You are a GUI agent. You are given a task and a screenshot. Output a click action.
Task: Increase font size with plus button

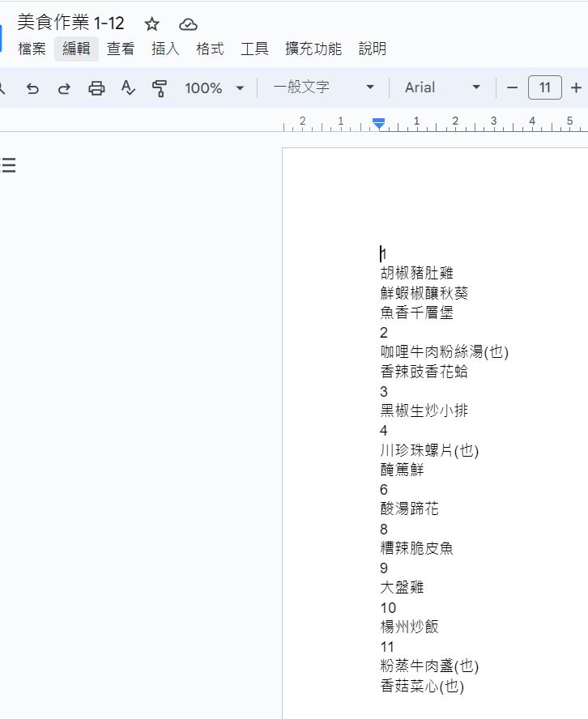(x=576, y=87)
